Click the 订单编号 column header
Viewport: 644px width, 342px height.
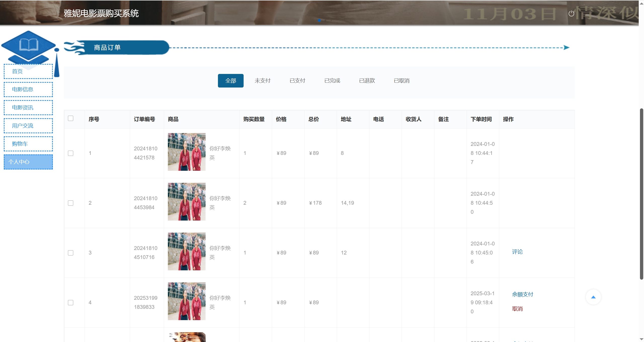(x=144, y=119)
